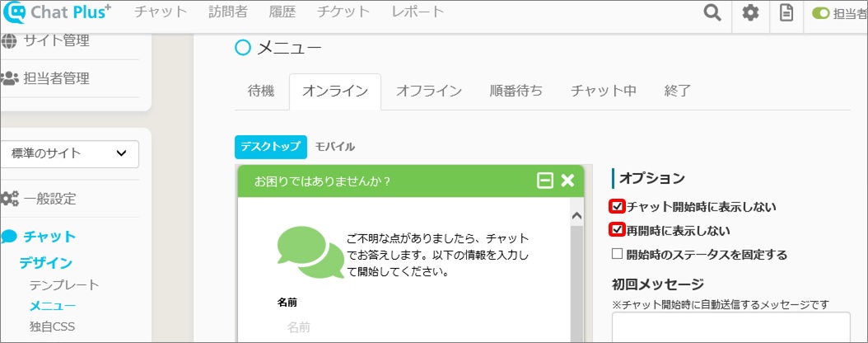Open the document page icon in header
The image size is (868, 343).
[786, 12]
